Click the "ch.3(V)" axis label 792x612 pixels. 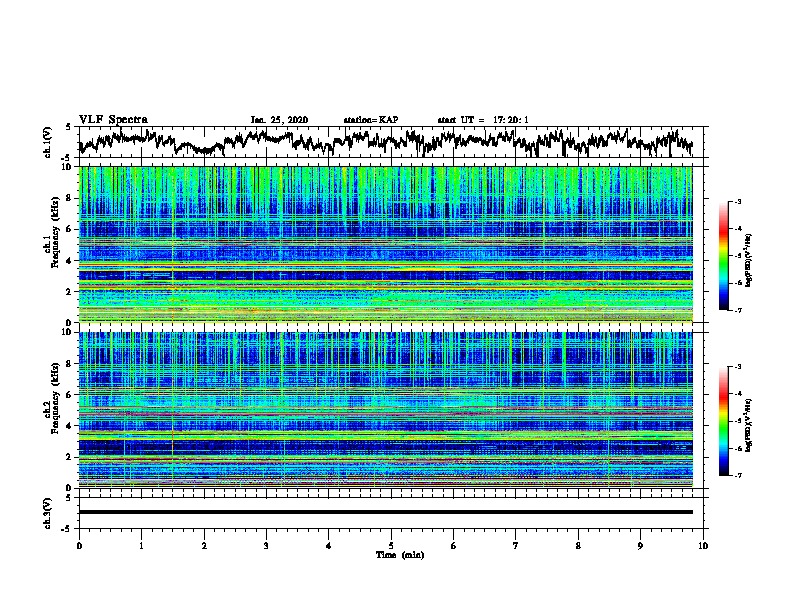tap(48, 513)
